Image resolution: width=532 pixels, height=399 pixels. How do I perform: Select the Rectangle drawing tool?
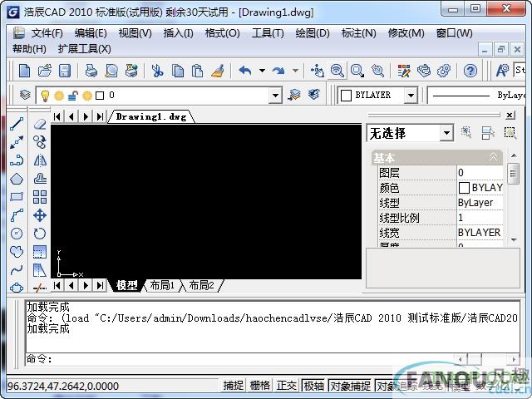point(17,197)
